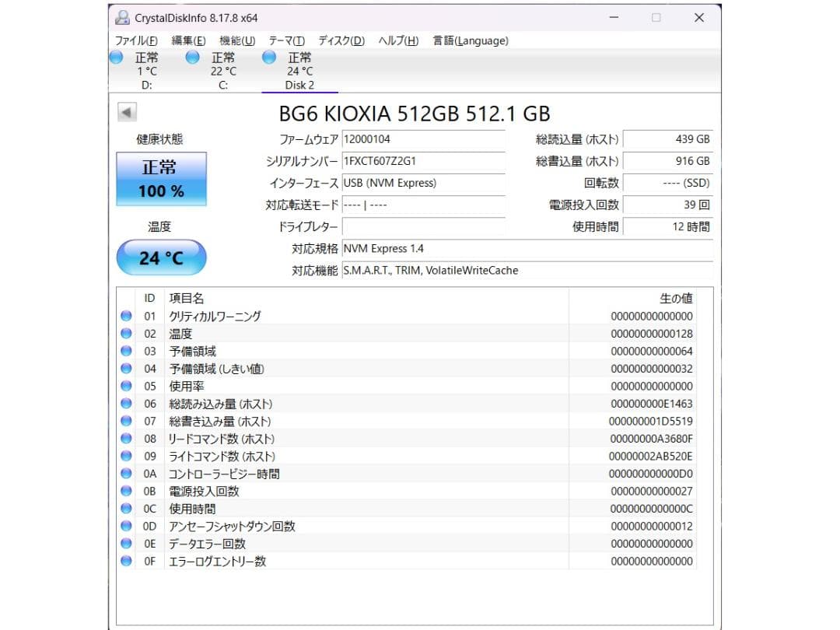The height and width of the screenshot is (630, 840).
Task: Click the blue dot beside 温度 attribute
Action: tap(126, 333)
